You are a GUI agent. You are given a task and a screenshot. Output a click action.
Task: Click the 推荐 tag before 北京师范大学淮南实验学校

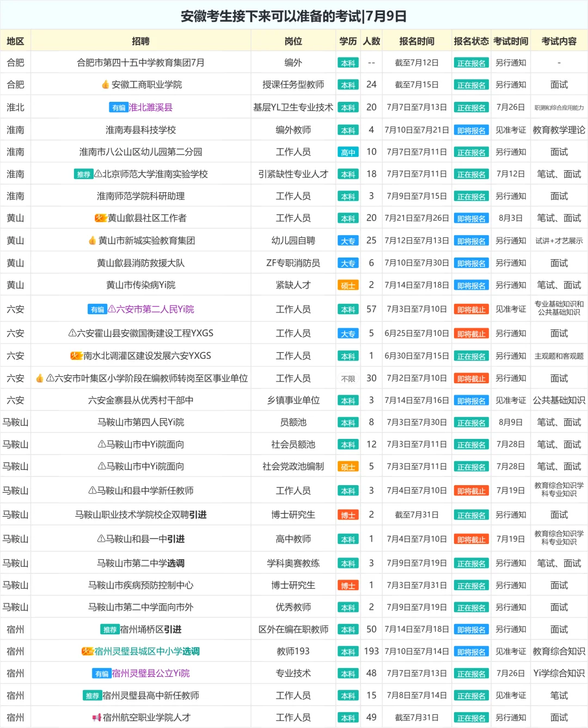click(x=83, y=174)
